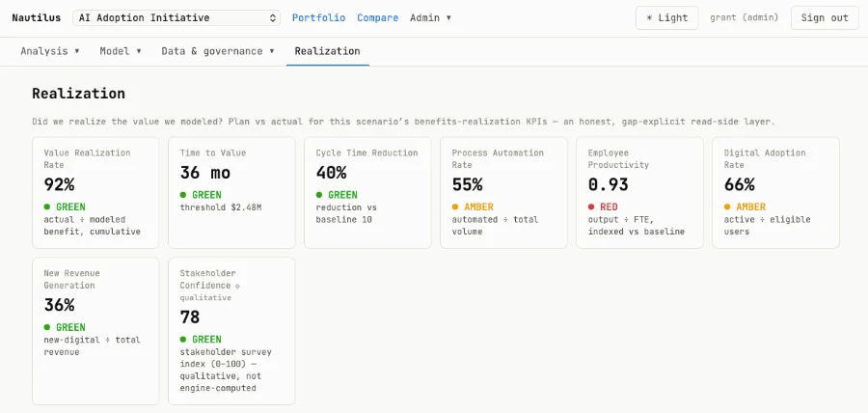Screen dimensions: 868x413
Task: Click the 92% value
Action: (x=59, y=184)
